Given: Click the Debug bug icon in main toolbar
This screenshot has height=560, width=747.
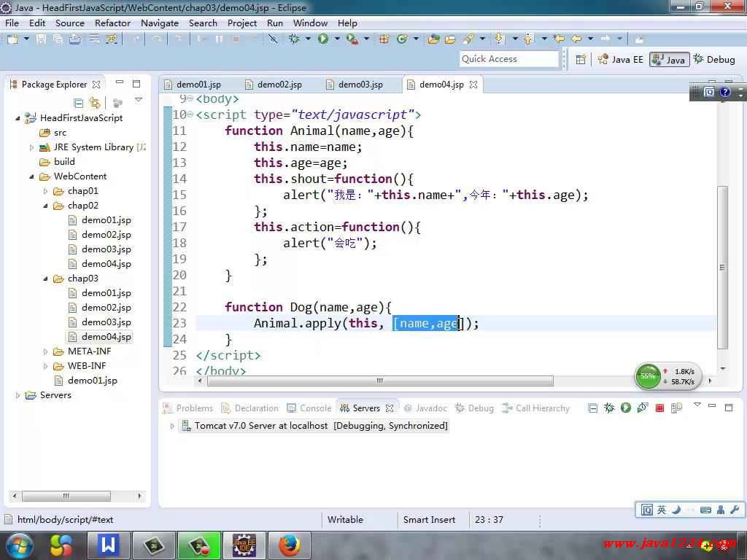Looking at the screenshot, I should click(x=295, y=39).
